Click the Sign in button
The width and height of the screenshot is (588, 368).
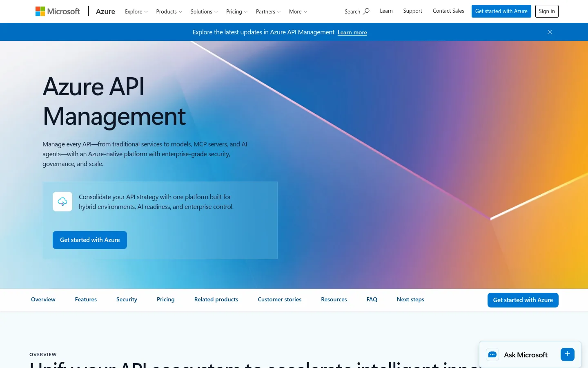[x=547, y=11]
